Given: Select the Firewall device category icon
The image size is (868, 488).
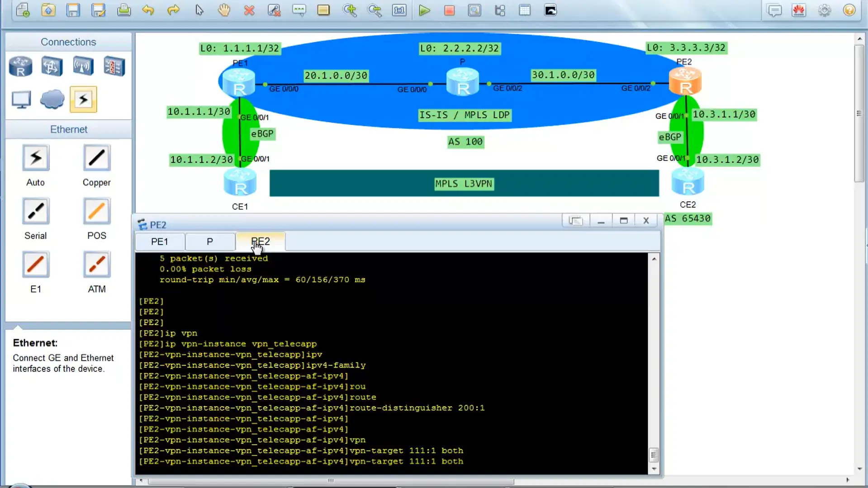Looking at the screenshot, I should 114,67.
